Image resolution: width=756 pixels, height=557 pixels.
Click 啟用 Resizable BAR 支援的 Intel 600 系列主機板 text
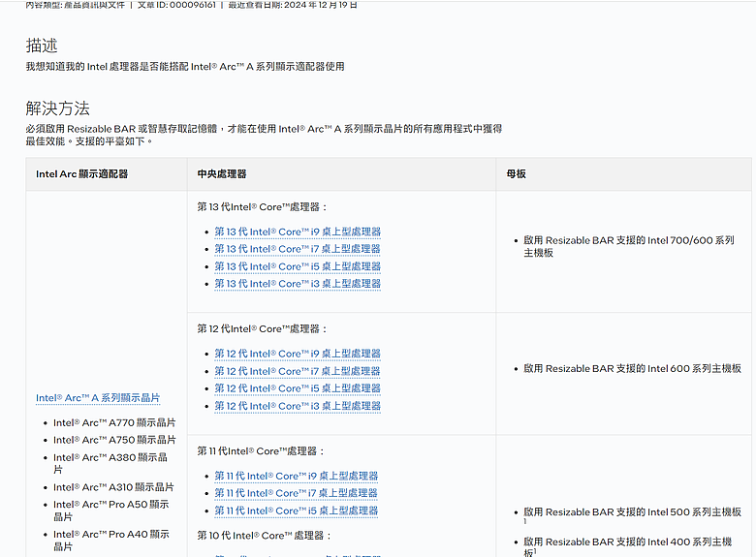tap(633, 369)
